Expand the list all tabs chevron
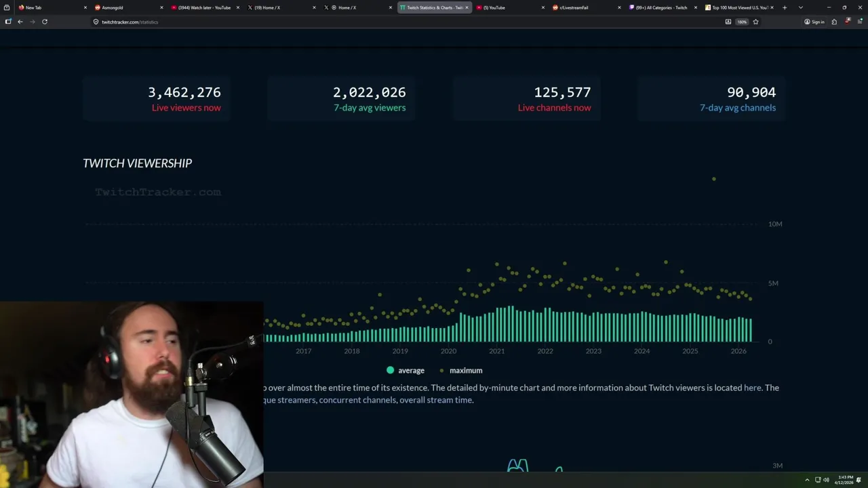868x488 pixels. pyautogui.click(x=801, y=7)
